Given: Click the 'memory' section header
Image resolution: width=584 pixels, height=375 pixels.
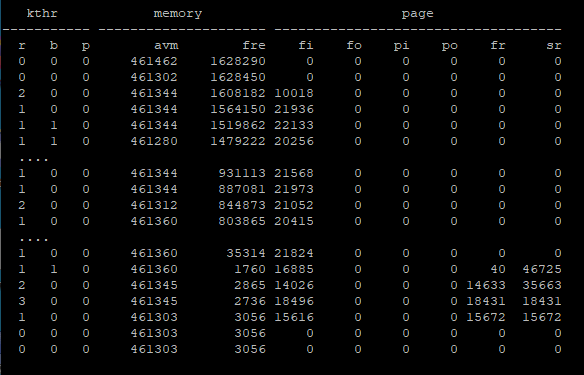Looking at the screenshot, I should click(178, 14).
